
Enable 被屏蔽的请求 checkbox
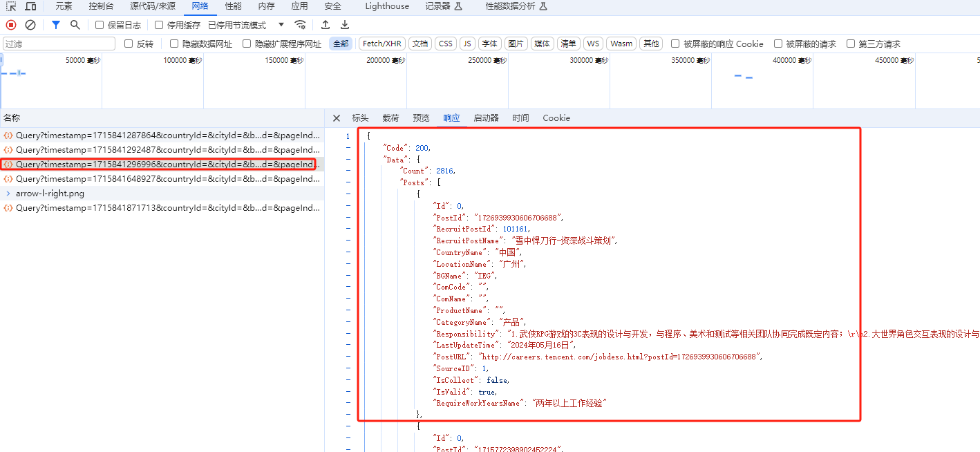click(778, 44)
